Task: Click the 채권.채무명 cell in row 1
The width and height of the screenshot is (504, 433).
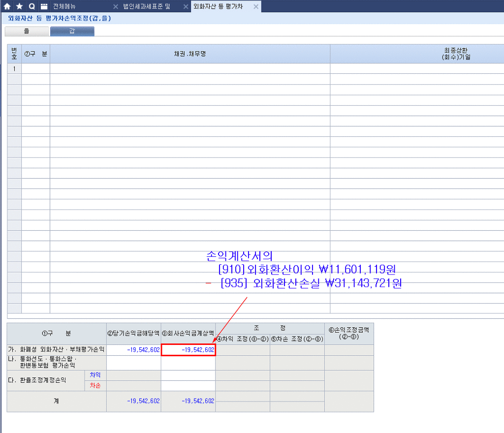Action: coord(190,68)
